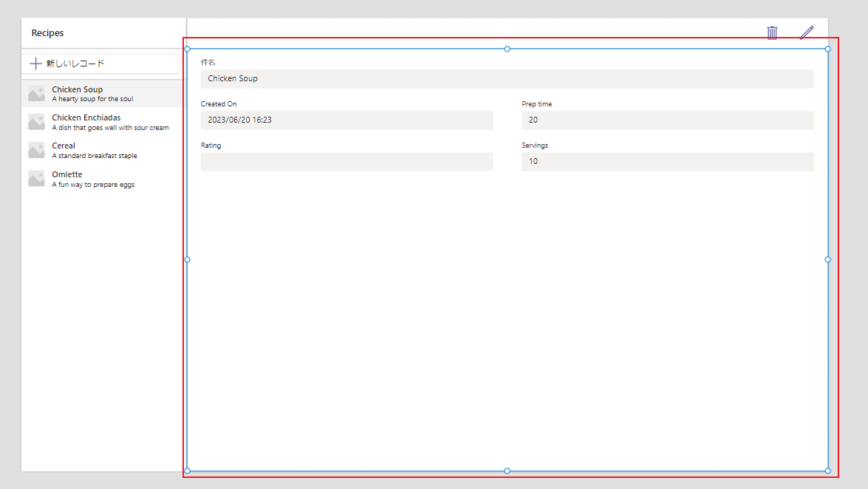Click top-center resize handle of form

point(507,49)
